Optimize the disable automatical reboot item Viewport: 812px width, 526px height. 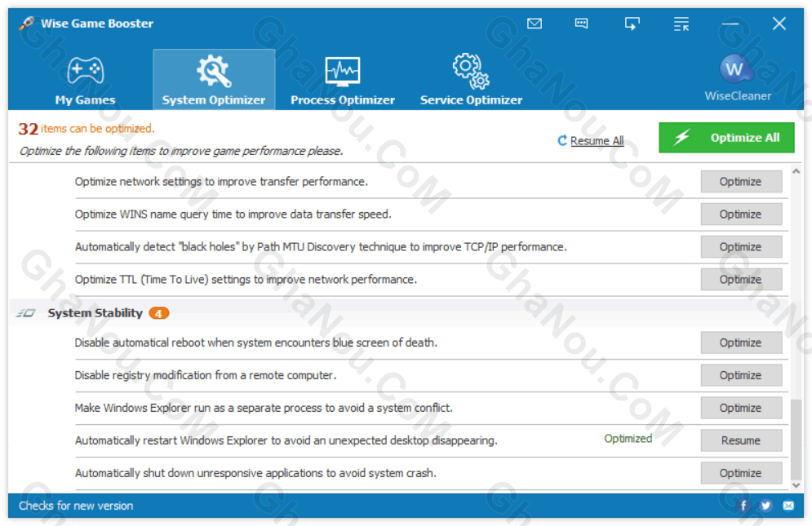click(x=741, y=343)
